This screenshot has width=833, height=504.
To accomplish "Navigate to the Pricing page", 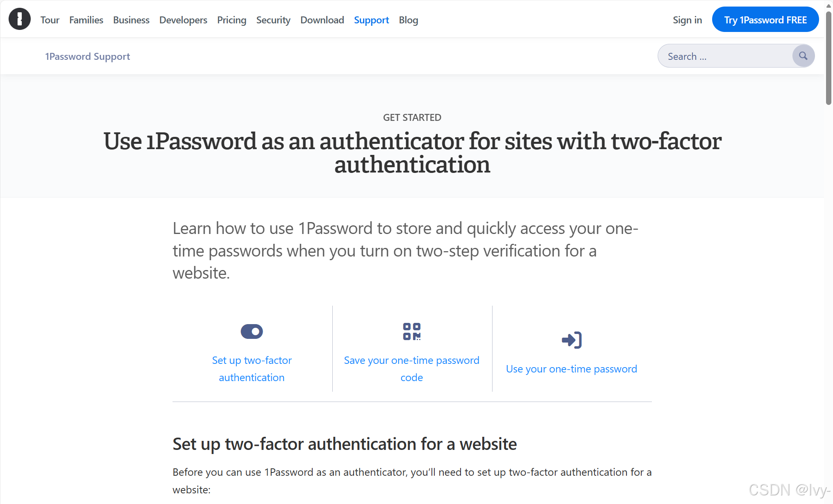I will pyautogui.click(x=232, y=20).
